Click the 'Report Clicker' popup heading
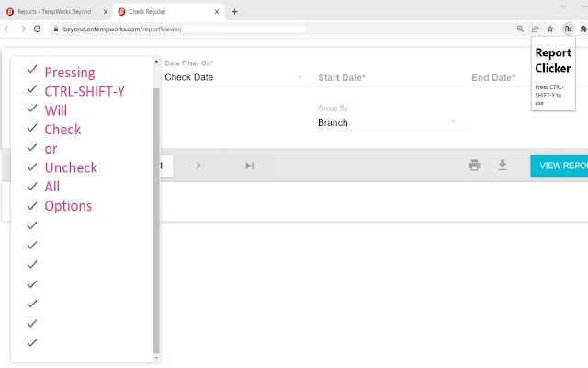The width and height of the screenshot is (588, 368). point(553,60)
